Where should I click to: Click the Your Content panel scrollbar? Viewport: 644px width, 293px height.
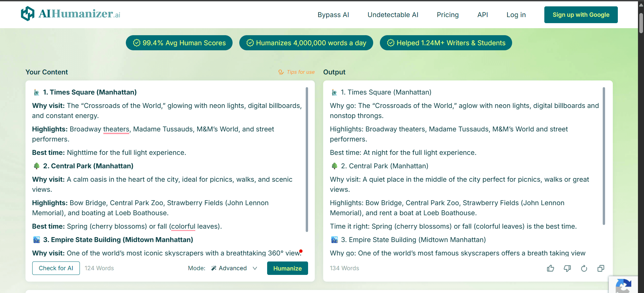pos(307,159)
